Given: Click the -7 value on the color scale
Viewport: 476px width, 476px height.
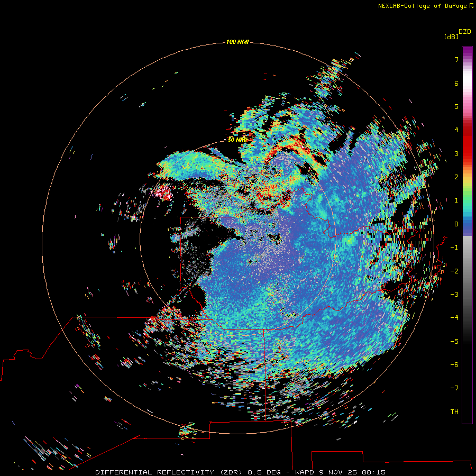Looking at the screenshot, I should [454, 388].
